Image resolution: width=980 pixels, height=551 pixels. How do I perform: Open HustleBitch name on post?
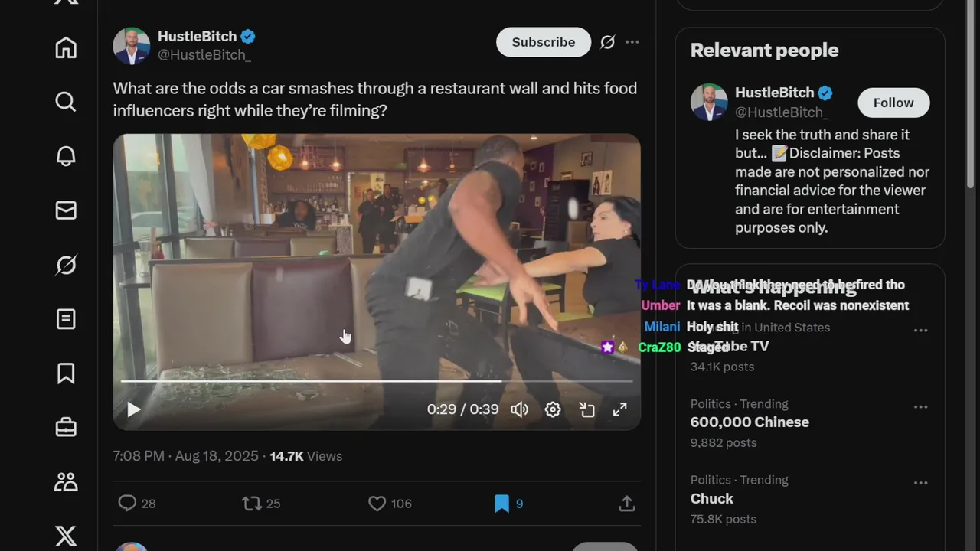[197, 36]
